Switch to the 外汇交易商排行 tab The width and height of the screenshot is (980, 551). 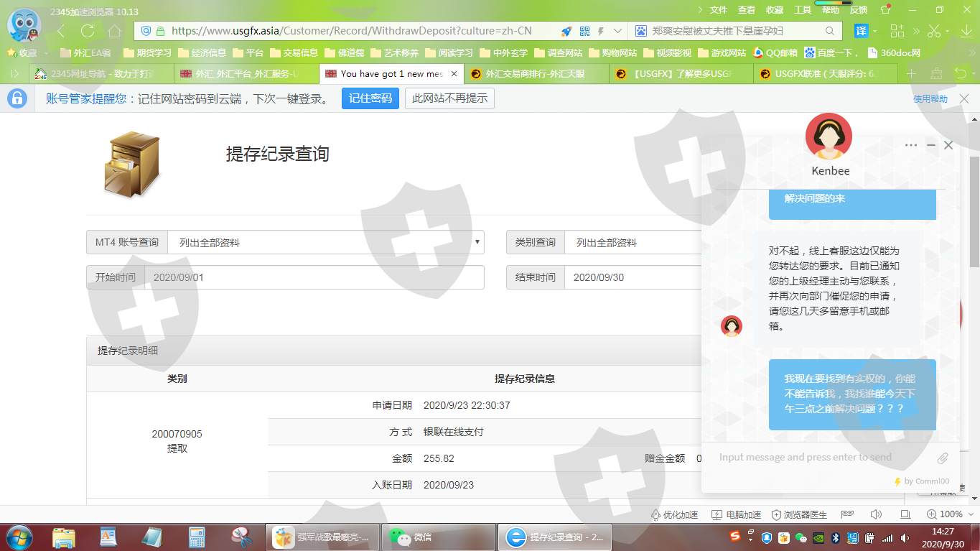535,74
